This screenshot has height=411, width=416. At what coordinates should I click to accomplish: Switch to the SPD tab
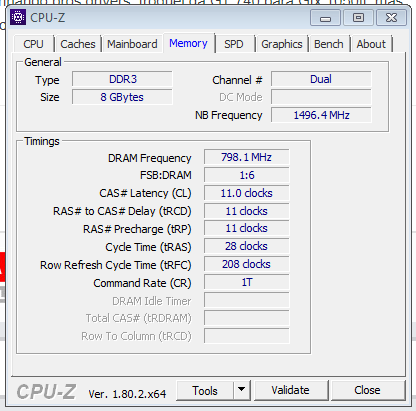pos(234,44)
